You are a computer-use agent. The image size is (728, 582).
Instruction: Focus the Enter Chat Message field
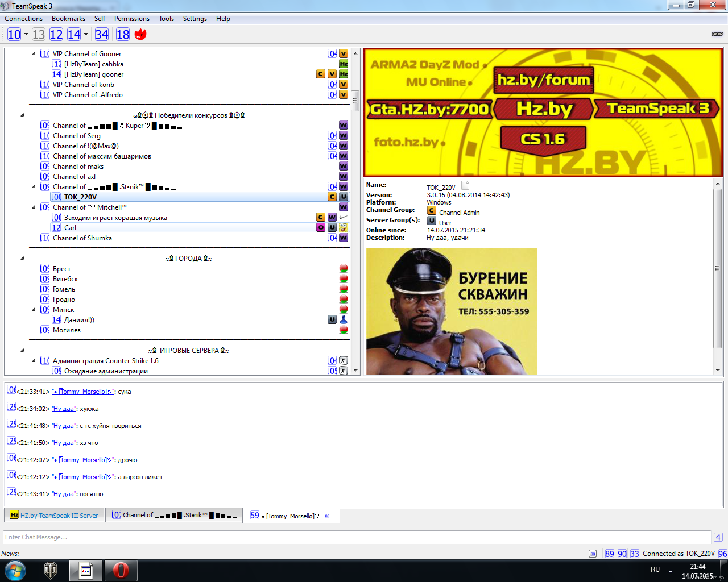pyautogui.click(x=357, y=537)
